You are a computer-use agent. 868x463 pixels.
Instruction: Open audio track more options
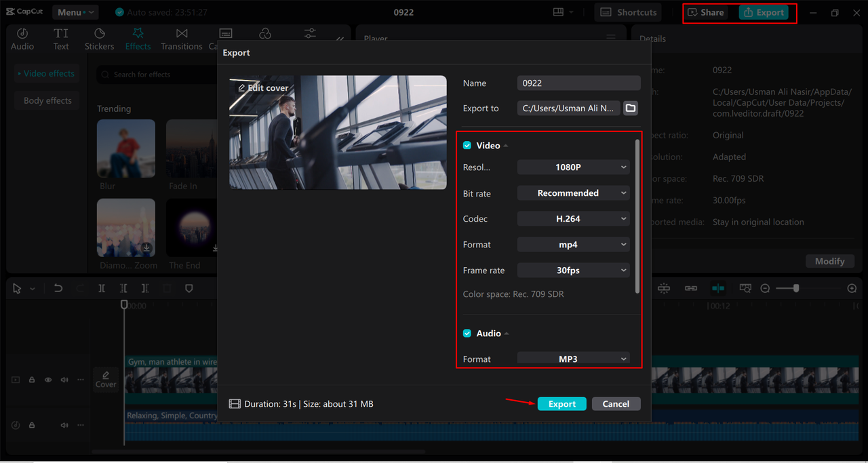coord(81,425)
